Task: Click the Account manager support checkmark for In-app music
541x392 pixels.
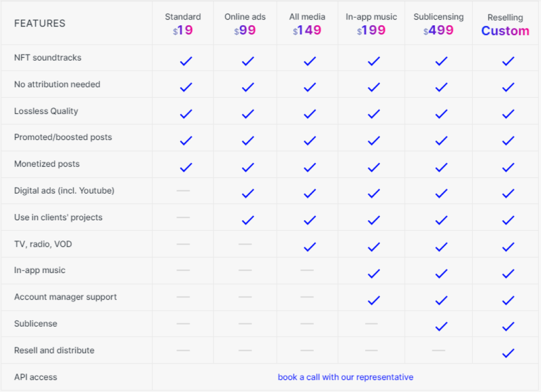Action: 373,298
